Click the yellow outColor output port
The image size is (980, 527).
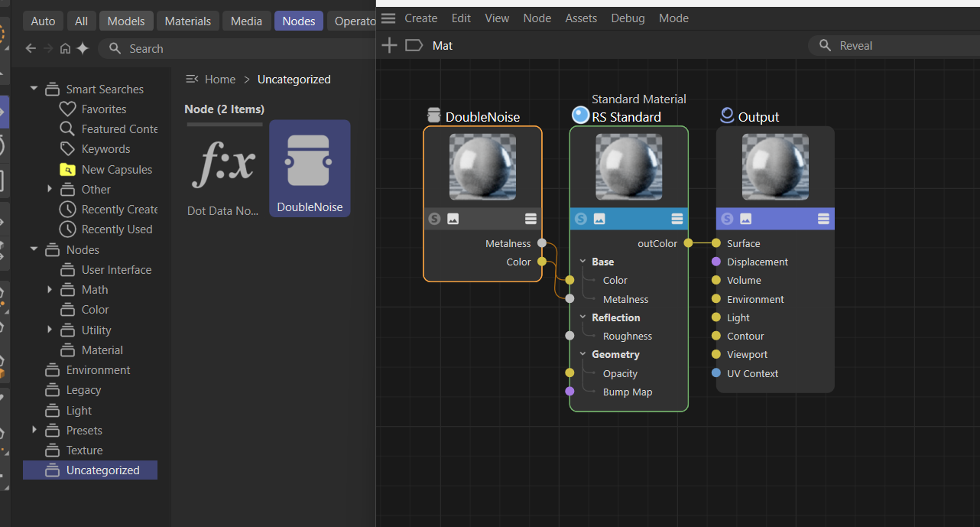pyautogui.click(x=688, y=243)
